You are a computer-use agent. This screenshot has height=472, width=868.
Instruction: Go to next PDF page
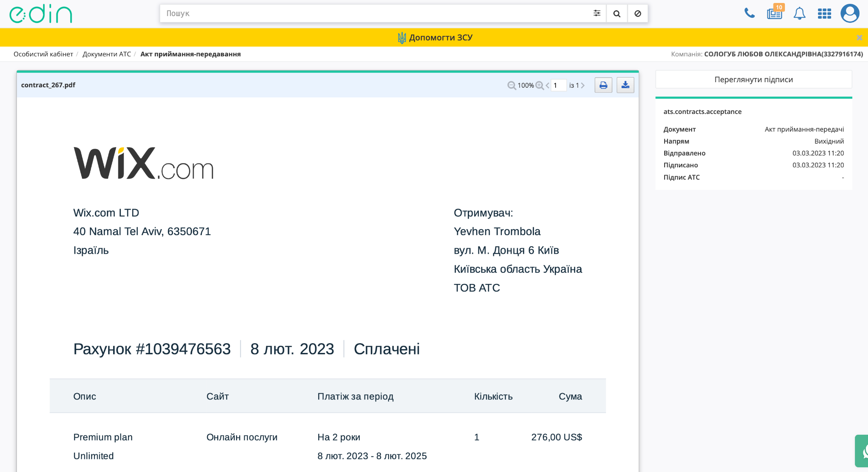(x=583, y=86)
